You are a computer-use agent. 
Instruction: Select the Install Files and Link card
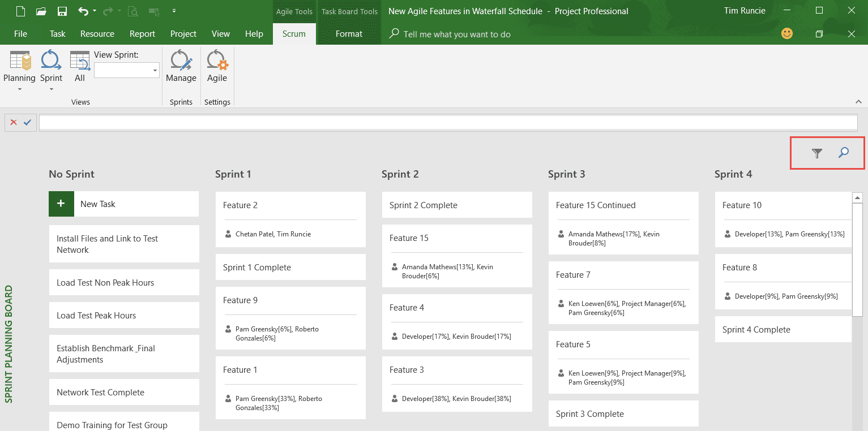[x=124, y=244]
